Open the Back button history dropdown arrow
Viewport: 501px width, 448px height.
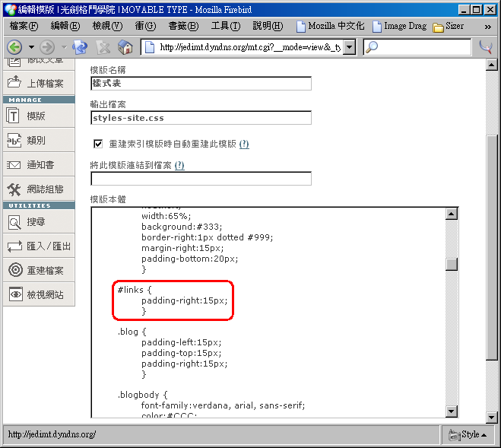pyautogui.click(x=31, y=47)
